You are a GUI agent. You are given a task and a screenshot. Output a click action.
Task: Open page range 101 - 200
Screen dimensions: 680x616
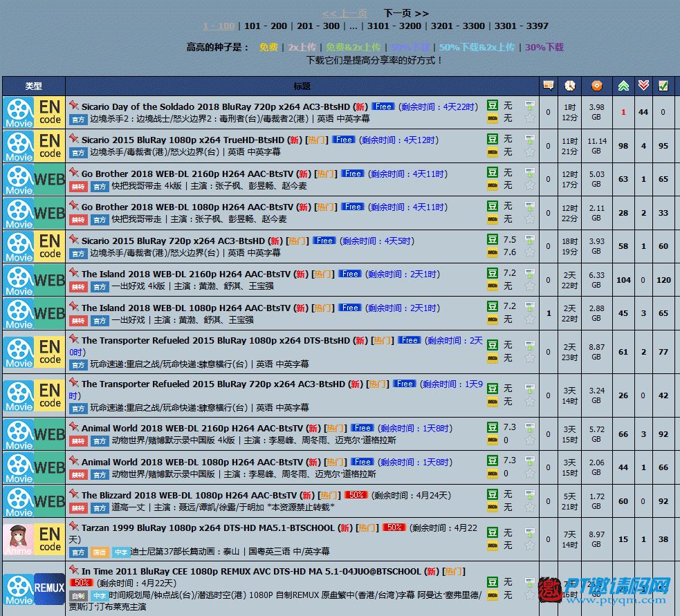(266, 26)
